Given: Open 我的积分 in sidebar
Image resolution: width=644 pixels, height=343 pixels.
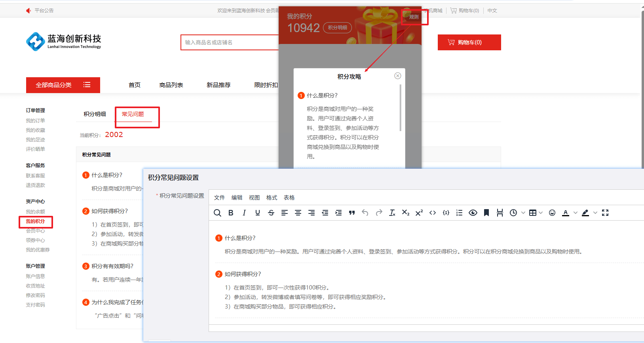Looking at the screenshot, I should [35, 221].
